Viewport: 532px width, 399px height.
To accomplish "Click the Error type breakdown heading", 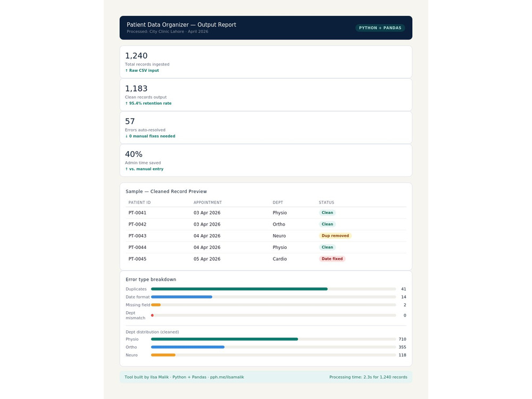I will pyautogui.click(x=151, y=280).
